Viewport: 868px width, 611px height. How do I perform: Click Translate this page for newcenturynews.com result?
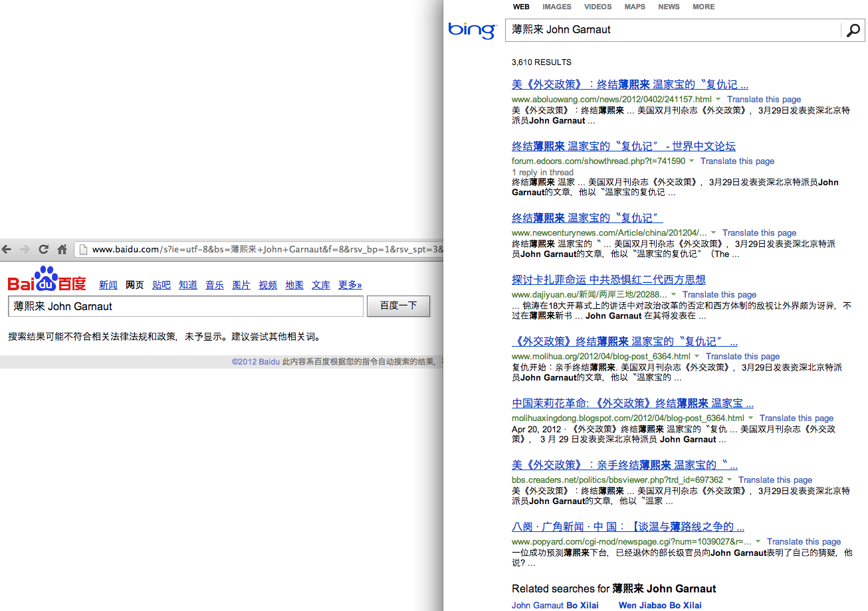pyautogui.click(x=760, y=232)
